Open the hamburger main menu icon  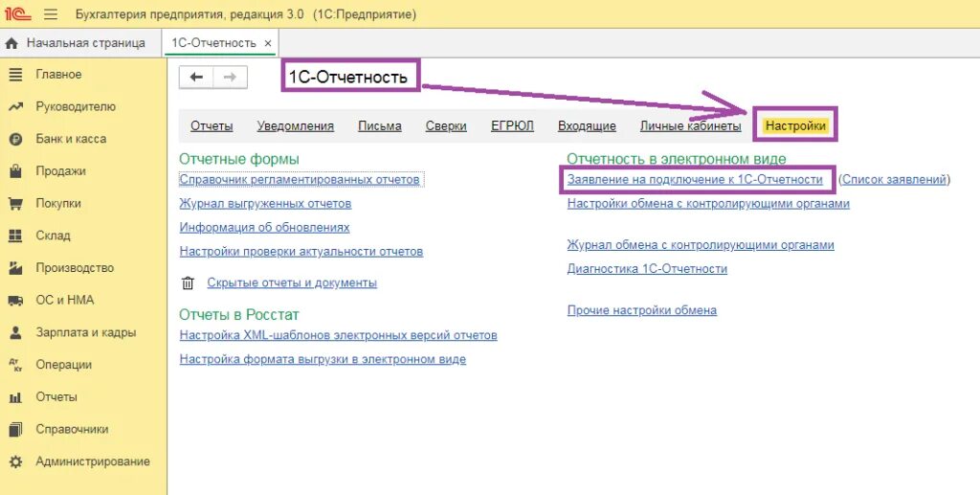(x=51, y=13)
